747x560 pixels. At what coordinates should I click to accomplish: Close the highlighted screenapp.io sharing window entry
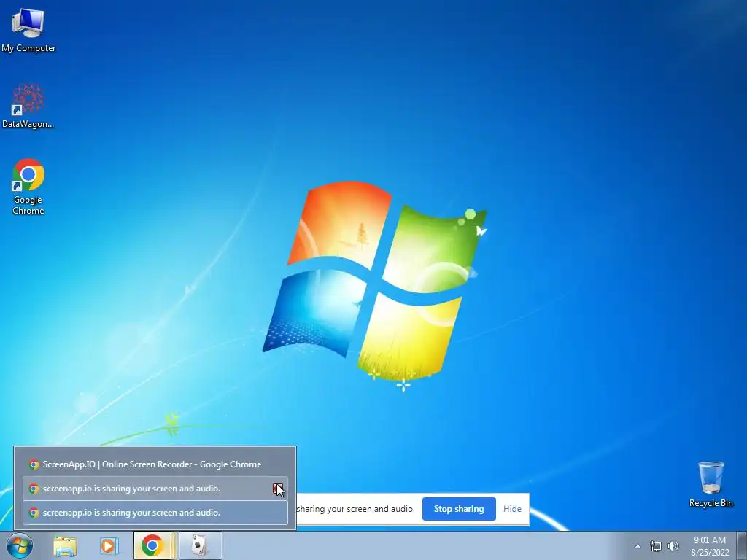point(278,489)
